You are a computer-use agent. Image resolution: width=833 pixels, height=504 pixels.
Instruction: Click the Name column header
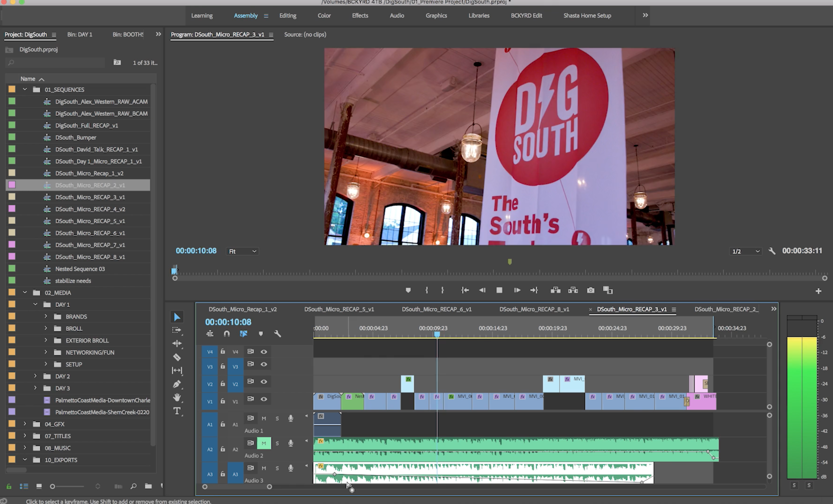pyautogui.click(x=28, y=79)
